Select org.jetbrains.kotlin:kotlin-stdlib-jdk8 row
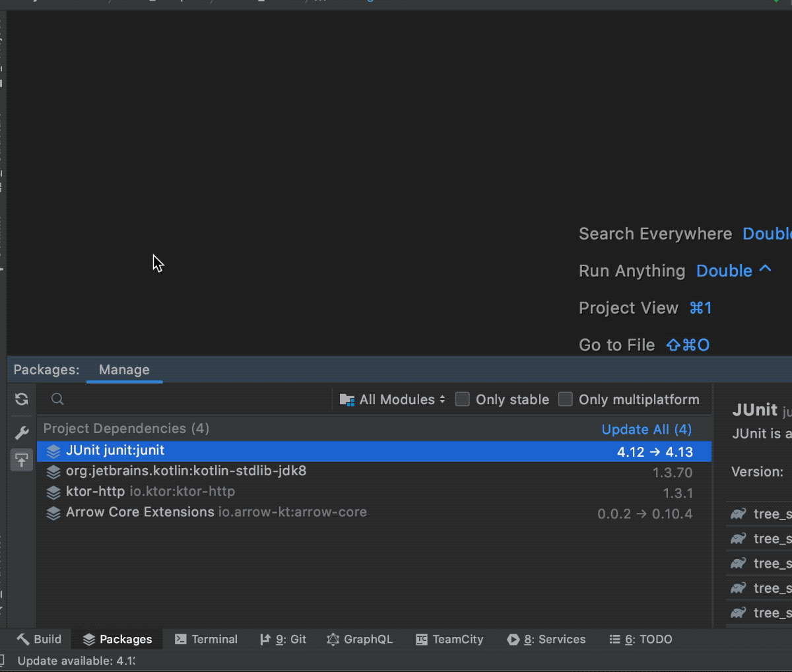Image resolution: width=792 pixels, height=672 pixels. [374, 472]
